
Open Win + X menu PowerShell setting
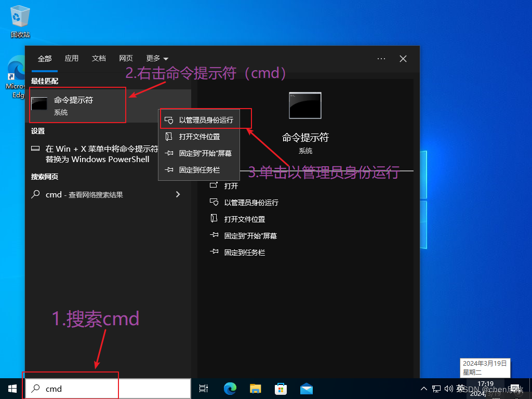click(102, 154)
